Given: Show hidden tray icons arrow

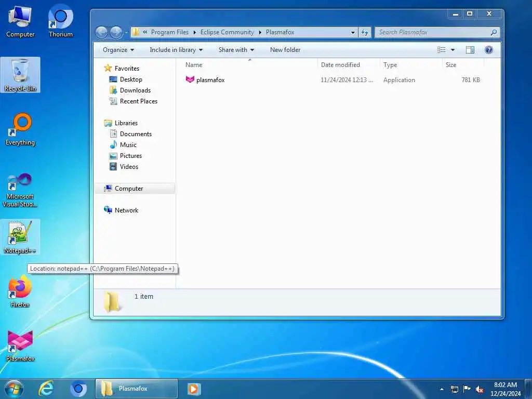Looking at the screenshot, I should click(x=442, y=389).
